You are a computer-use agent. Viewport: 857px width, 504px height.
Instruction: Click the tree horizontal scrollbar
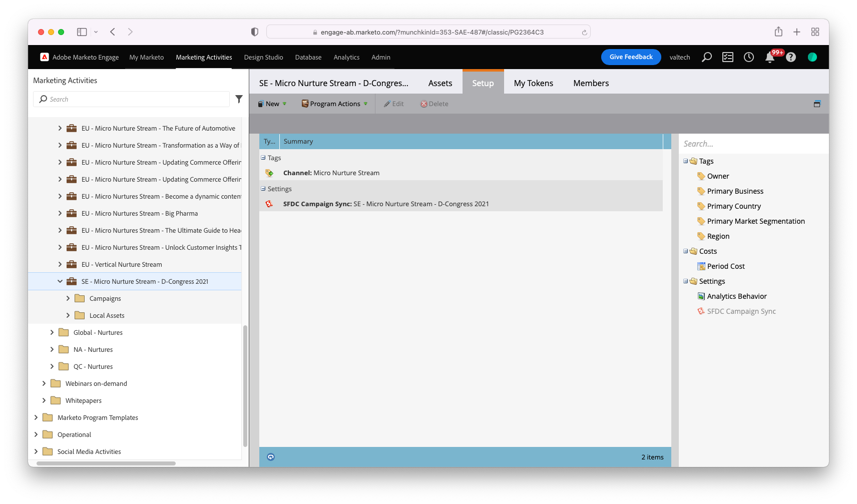(106, 463)
